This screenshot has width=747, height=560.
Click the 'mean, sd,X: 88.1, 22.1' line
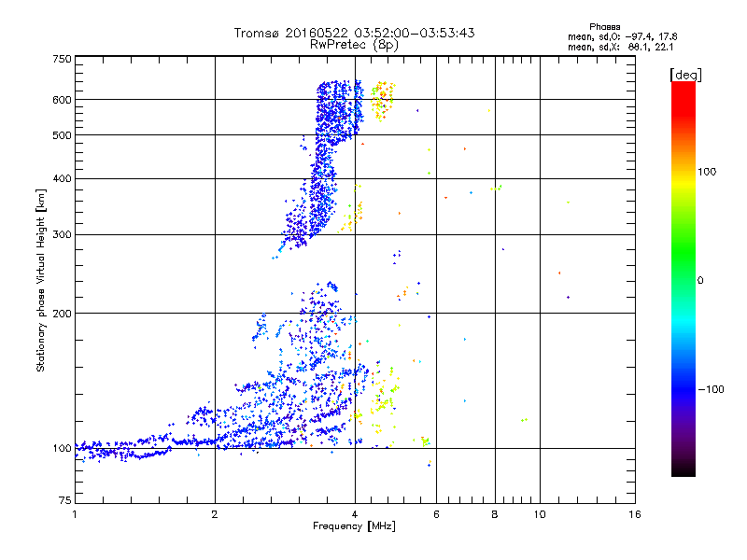pyautogui.click(x=620, y=47)
